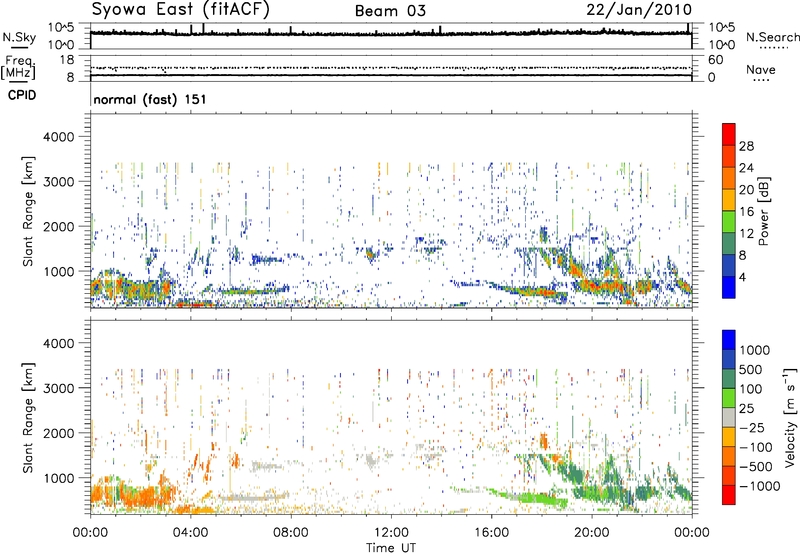
Task: Click the blue bottom of Power colorbar
Action: pyautogui.click(x=729, y=287)
